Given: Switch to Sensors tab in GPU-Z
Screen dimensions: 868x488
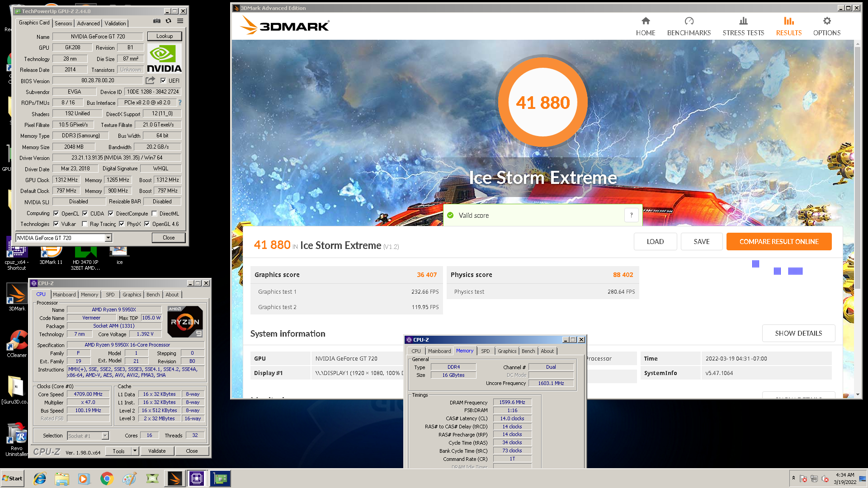Looking at the screenshot, I should point(63,23).
